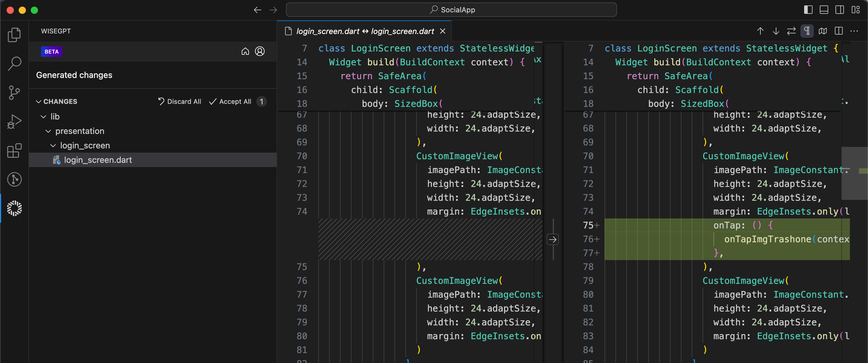Select login_screen.dart in changes tree

(153, 160)
